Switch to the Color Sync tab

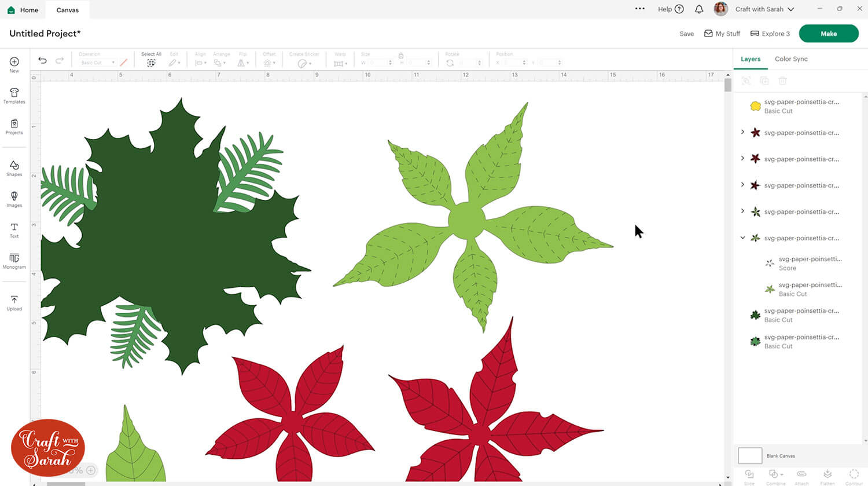point(791,59)
